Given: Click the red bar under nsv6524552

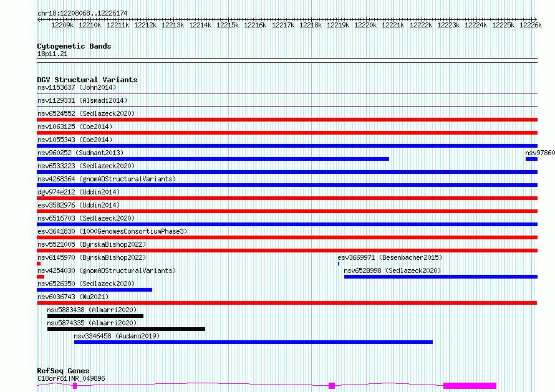Looking at the screenshot, I should [x=287, y=120].
